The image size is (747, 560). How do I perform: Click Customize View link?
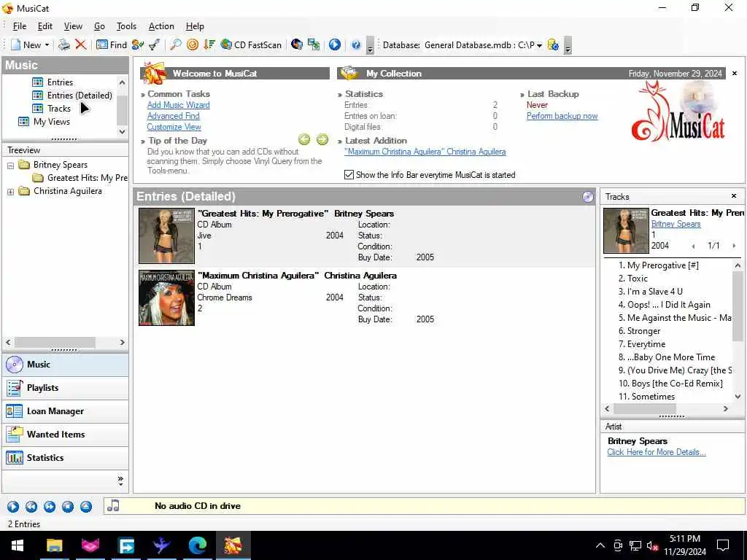(x=174, y=127)
